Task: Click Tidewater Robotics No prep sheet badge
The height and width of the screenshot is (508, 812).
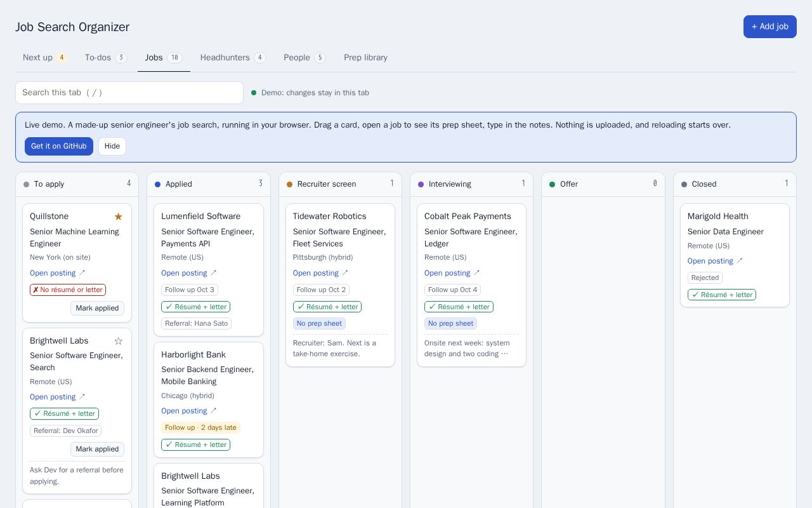Action: coord(319,323)
